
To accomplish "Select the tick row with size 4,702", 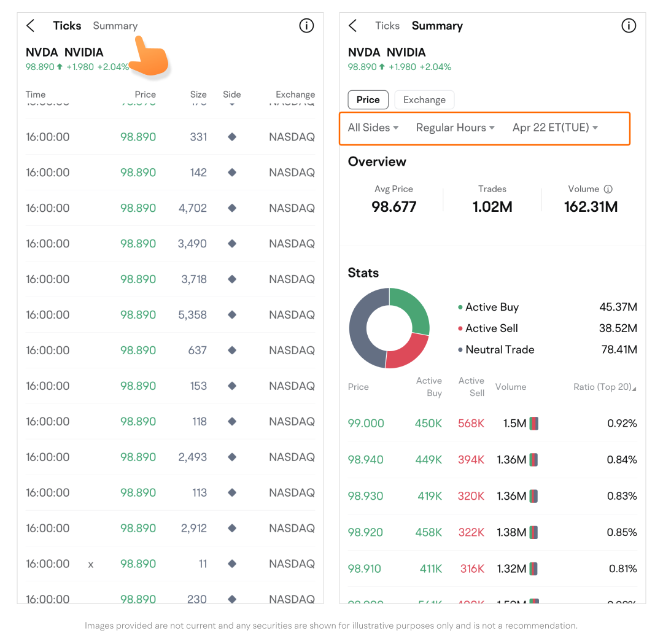I will pyautogui.click(x=170, y=208).
